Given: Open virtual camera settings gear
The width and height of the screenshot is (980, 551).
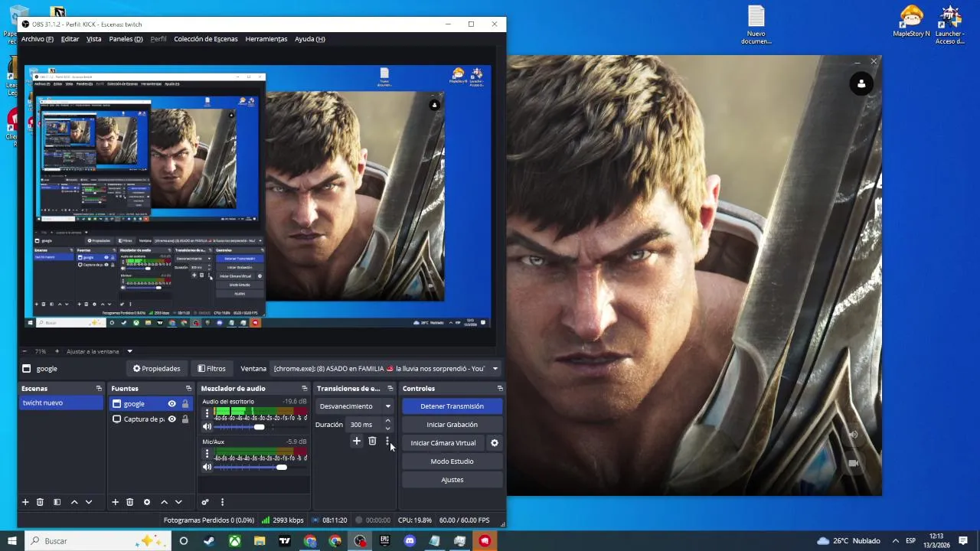Looking at the screenshot, I should [x=495, y=442].
